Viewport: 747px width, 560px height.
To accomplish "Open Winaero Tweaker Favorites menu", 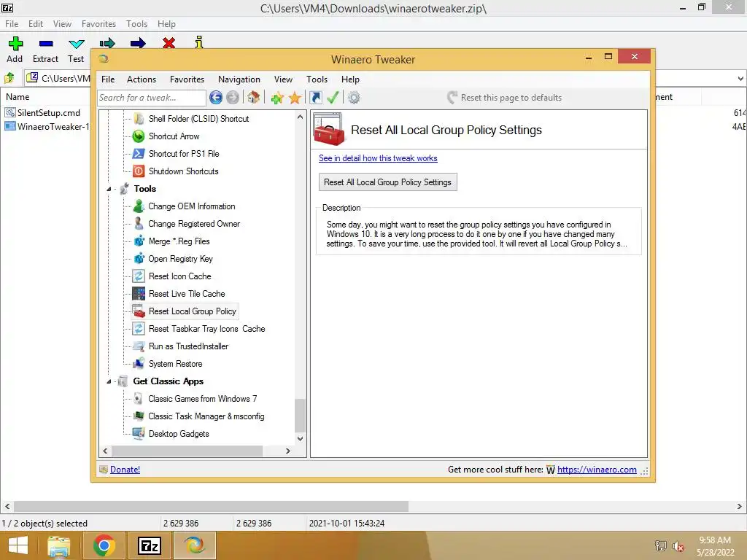I will (x=187, y=79).
